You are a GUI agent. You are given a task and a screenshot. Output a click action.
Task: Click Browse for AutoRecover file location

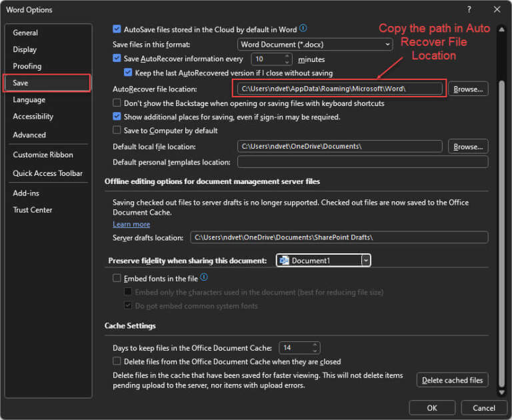click(x=468, y=89)
